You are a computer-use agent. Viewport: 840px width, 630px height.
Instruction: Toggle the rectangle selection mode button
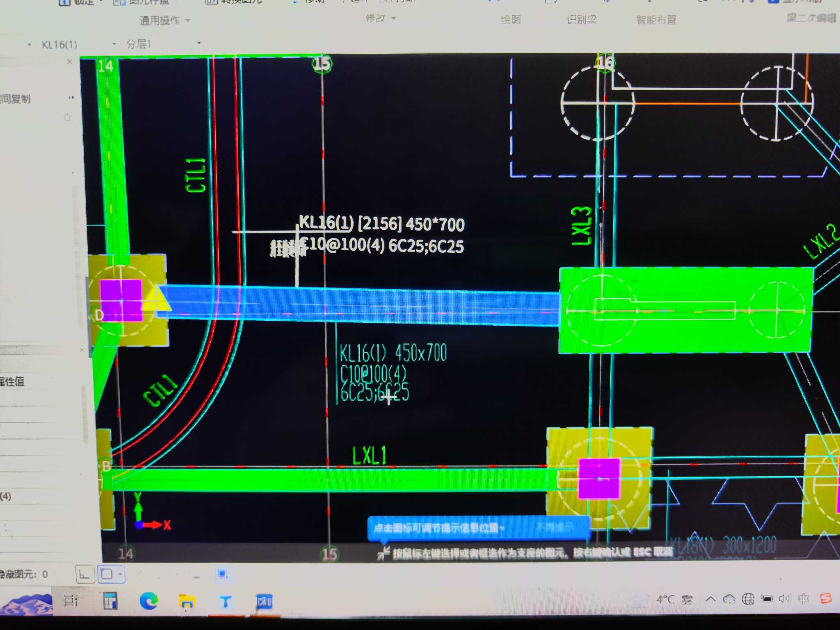[107, 574]
